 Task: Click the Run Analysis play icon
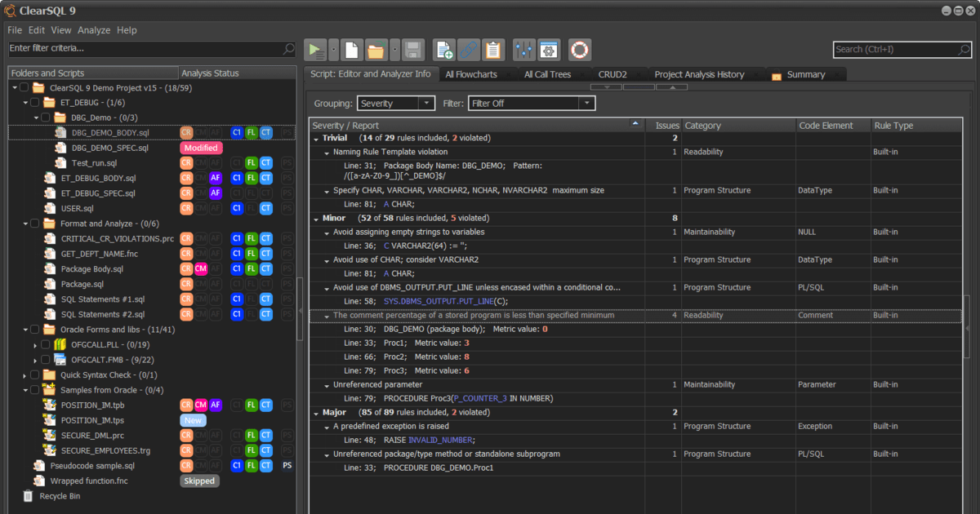[x=316, y=49]
